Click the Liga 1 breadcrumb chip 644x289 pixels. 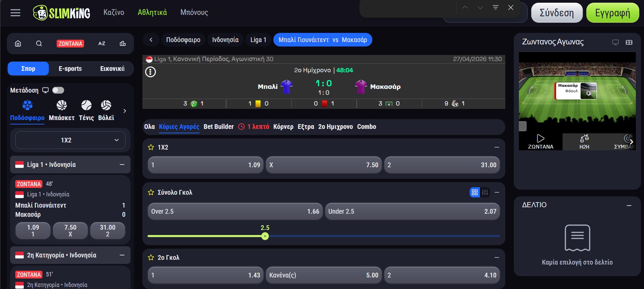[x=258, y=40]
